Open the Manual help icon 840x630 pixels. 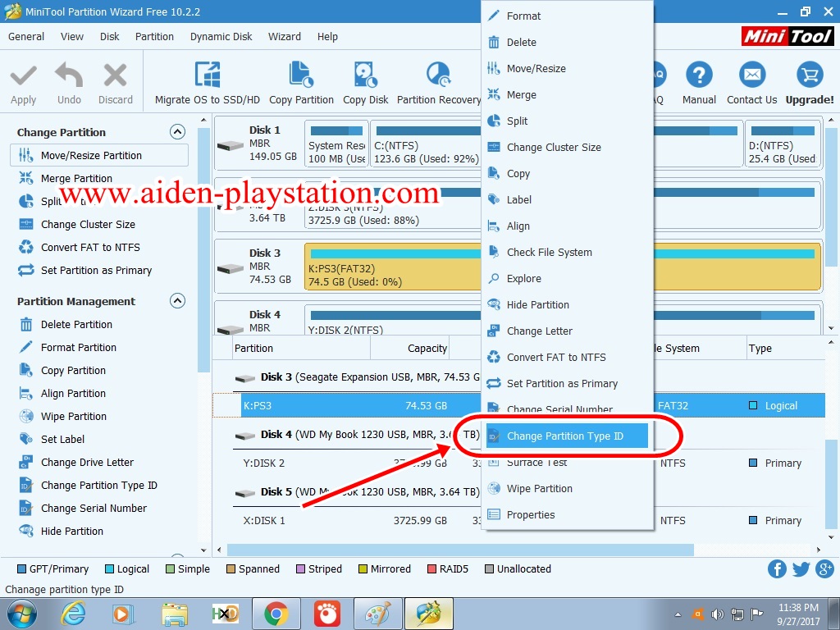tap(699, 75)
